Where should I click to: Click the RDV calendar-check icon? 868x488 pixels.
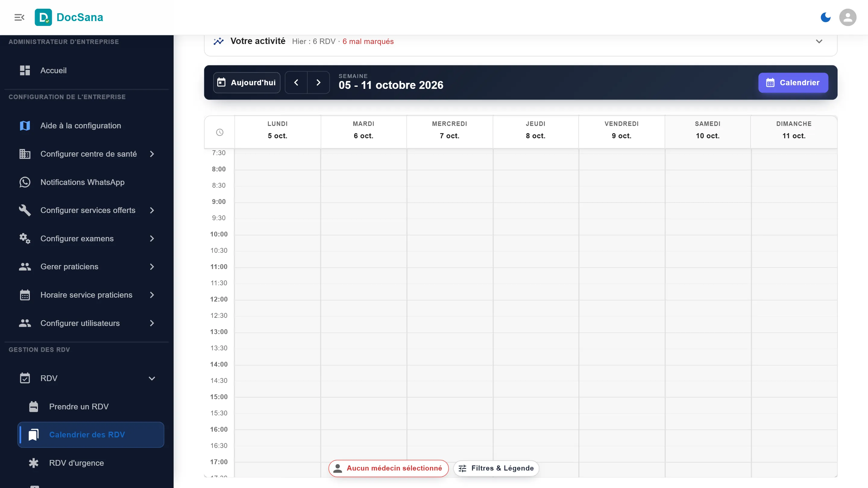click(25, 378)
